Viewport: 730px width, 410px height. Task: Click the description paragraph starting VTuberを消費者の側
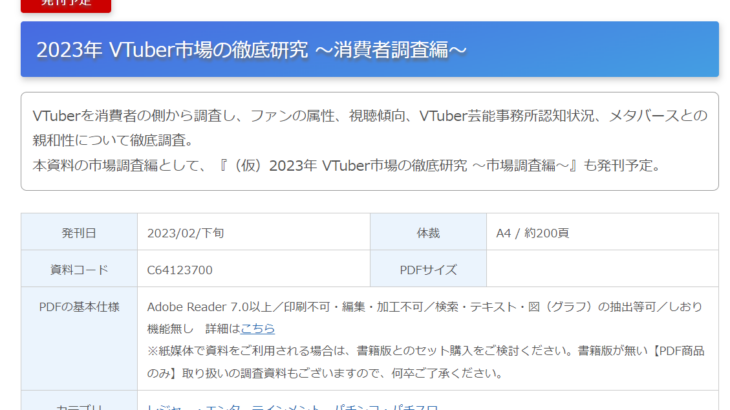370,128
